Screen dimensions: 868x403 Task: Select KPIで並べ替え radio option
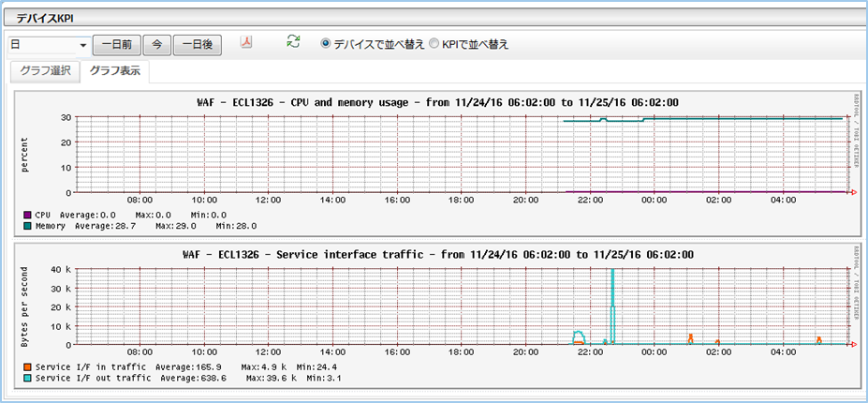point(434,44)
